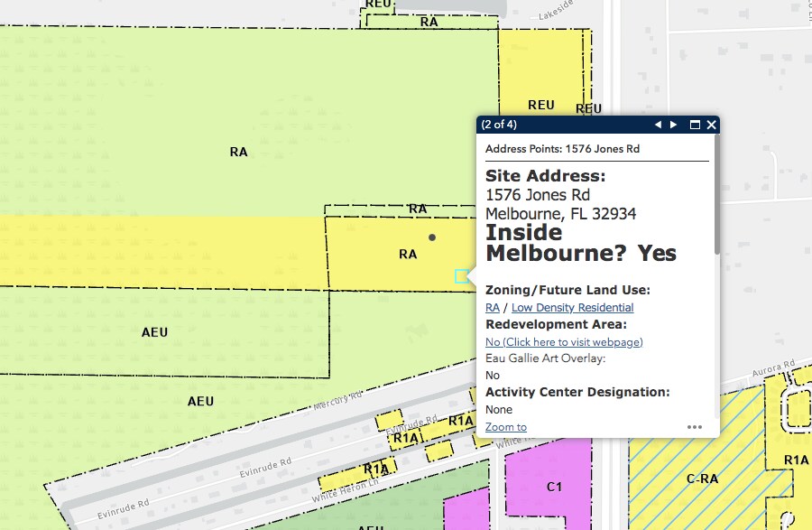This screenshot has height=530, width=812.
Task: Open the ellipsis more-actions menu in the popup
Action: coord(694,426)
